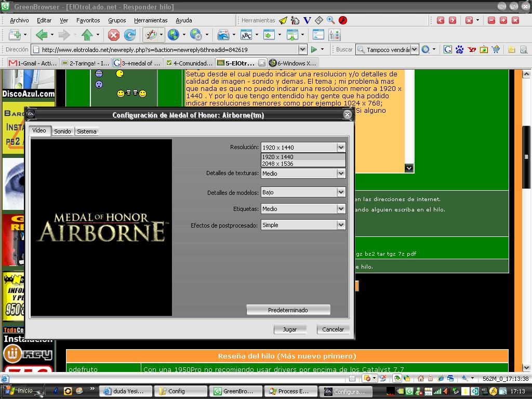This screenshot has height=399, width=532.
Task: Click the green Go arrow beside address bar
Action: [x=314, y=49]
